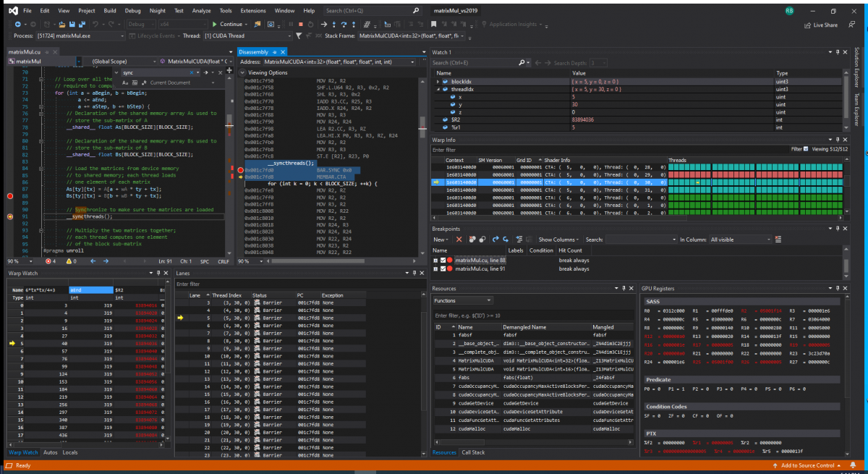Click the Warp Info 'Enter filter' field

[x=609, y=149]
